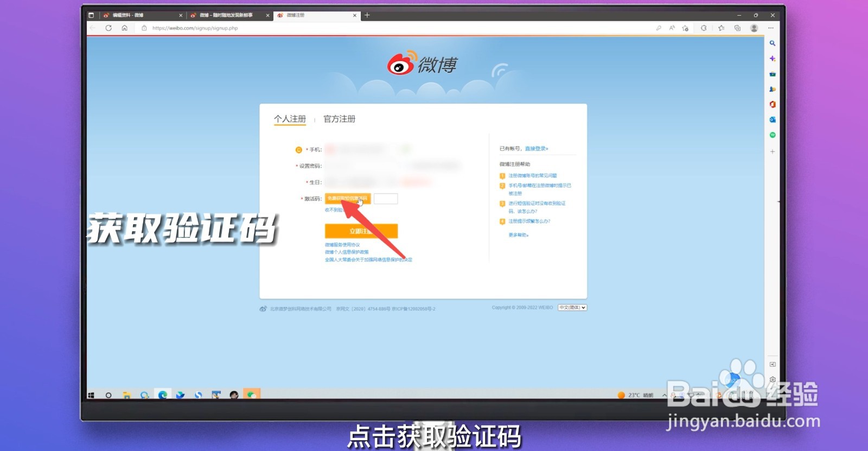
Task: Click the Read aloud icon
Action: click(672, 28)
